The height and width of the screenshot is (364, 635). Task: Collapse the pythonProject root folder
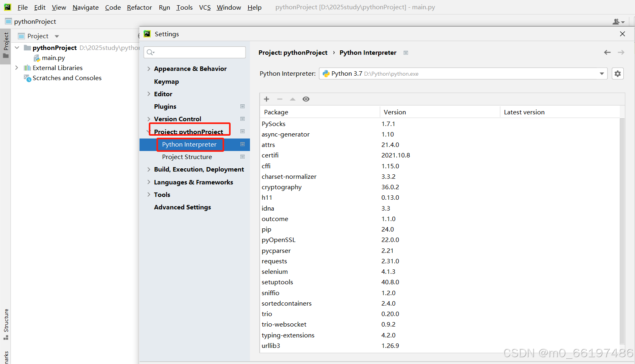17,48
